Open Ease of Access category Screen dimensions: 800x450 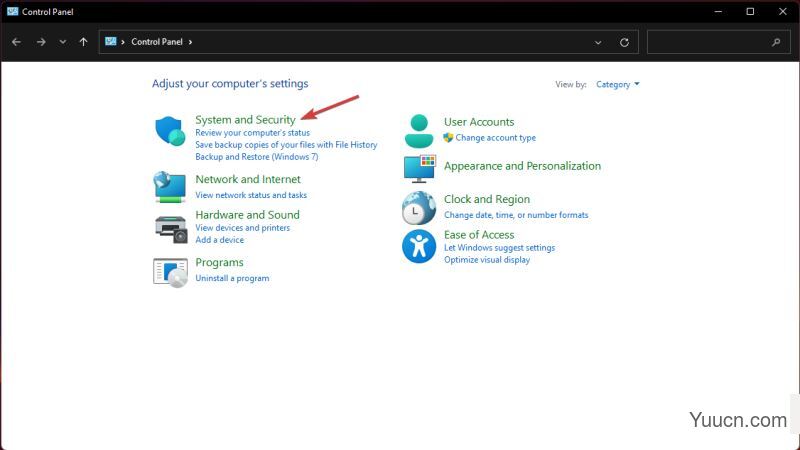tap(479, 235)
